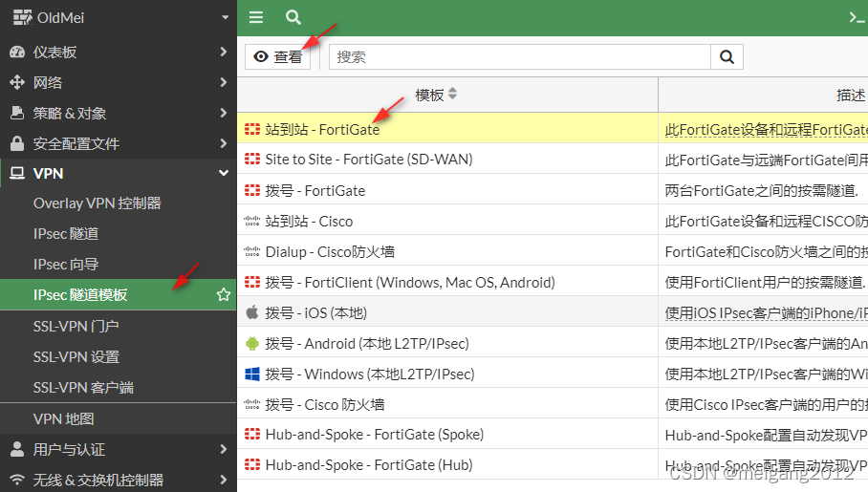The width and height of the screenshot is (868, 492).
Task: Click the Cisco icon of 拨号 - Cisco 防火墙 row
Action: click(x=251, y=404)
